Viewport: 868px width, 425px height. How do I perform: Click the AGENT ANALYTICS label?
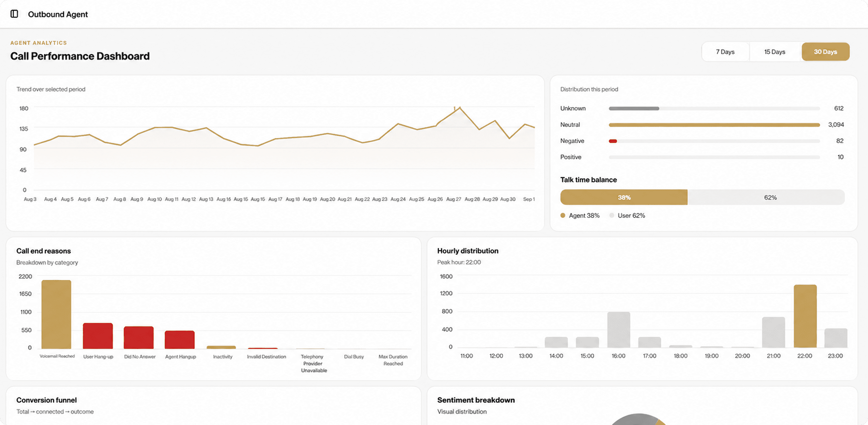click(x=39, y=43)
